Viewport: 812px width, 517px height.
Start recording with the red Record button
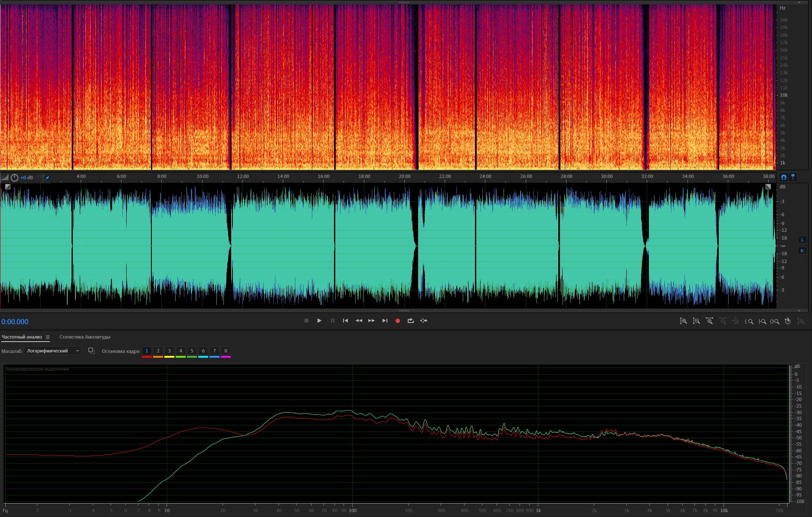(x=397, y=321)
